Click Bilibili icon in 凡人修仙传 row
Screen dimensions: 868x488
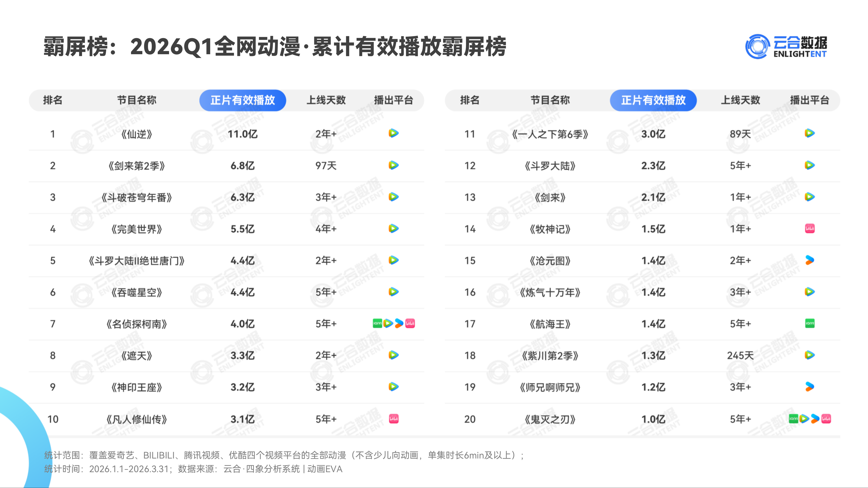pos(394,419)
